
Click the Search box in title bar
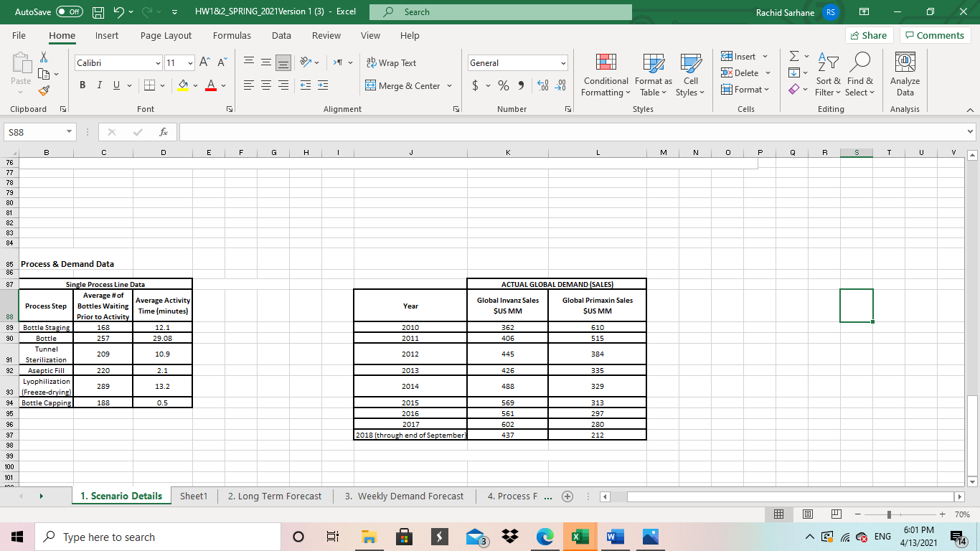tap(501, 12)
